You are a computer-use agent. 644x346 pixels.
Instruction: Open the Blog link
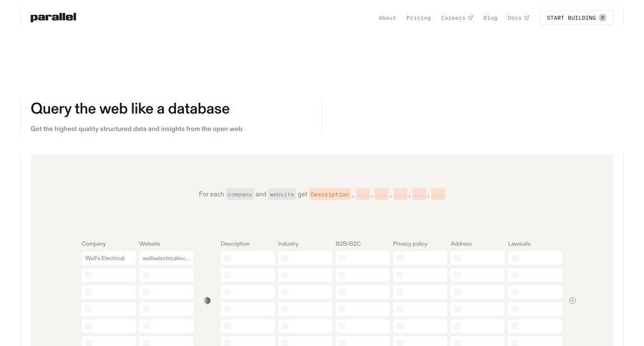(x=490, y=18)
